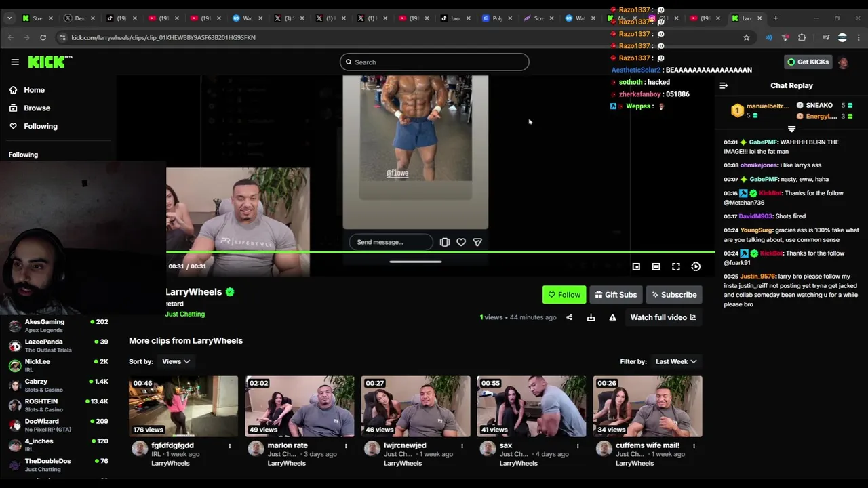Open the marlon rate clip thumbnail
868x488 pixels.
300,407
